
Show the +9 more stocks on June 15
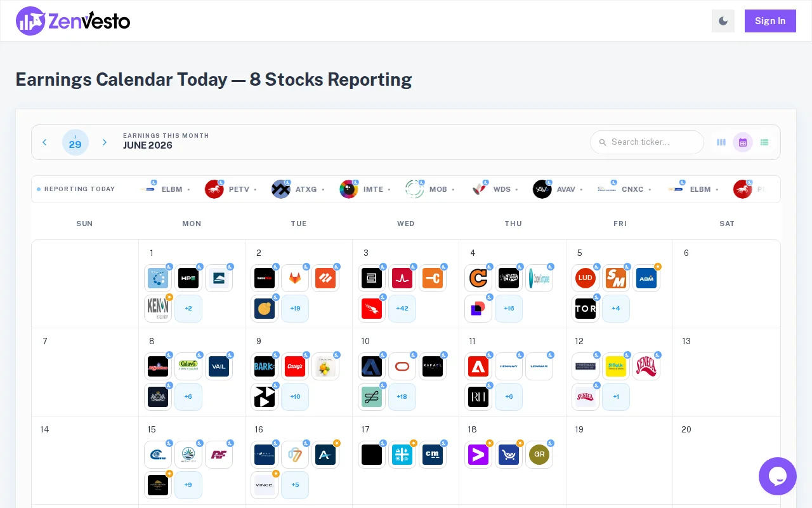tap(188, 485)
